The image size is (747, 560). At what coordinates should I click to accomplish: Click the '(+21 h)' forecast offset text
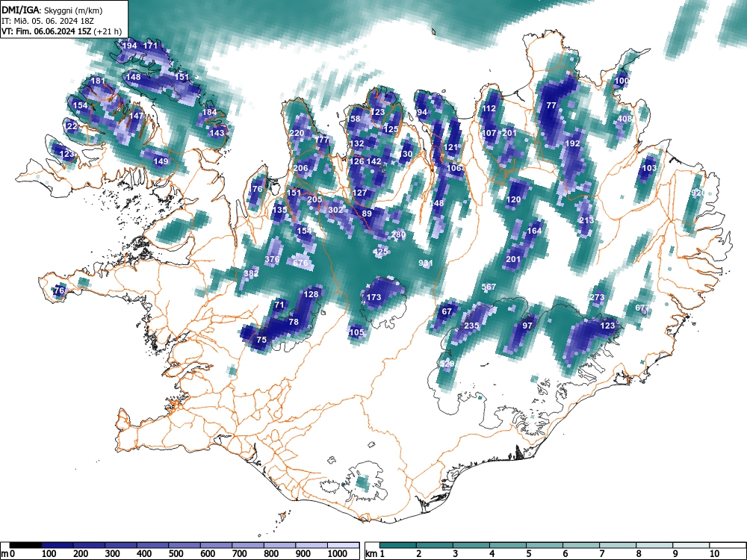click(108, 31)
